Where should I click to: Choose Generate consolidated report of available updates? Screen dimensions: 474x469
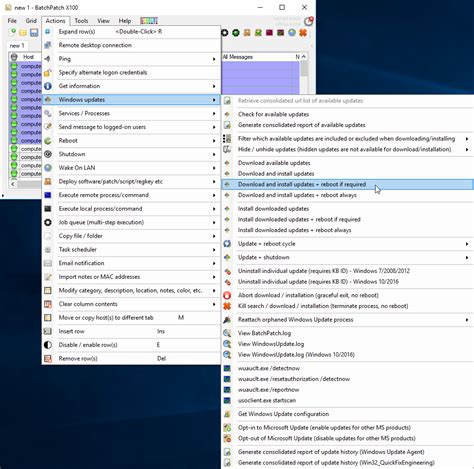[x=301, y=125]
